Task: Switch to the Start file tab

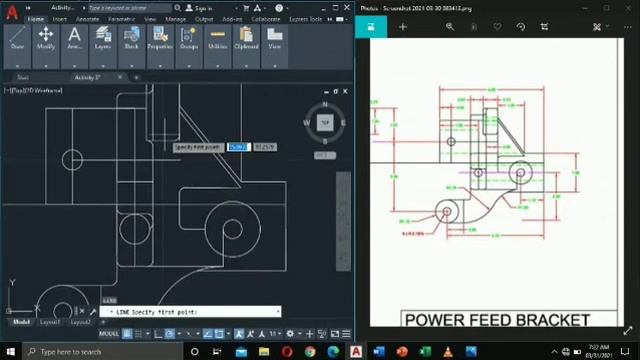Action: coord(22,77)
